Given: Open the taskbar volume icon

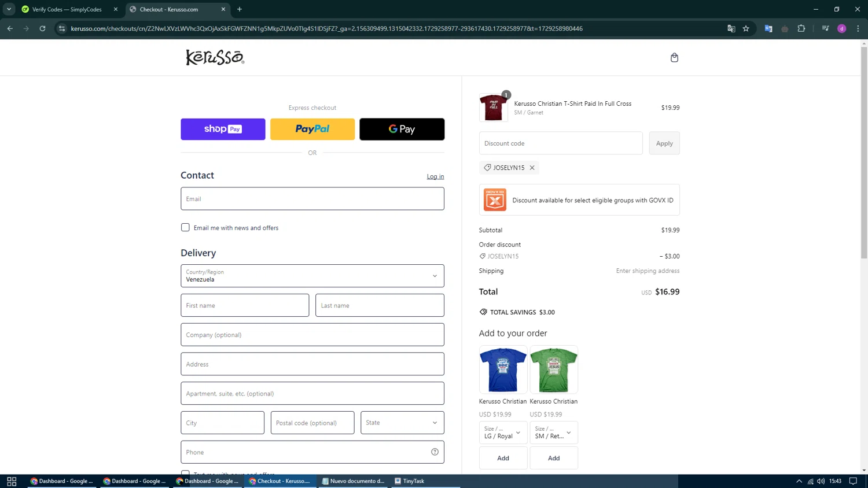Looking at the screenshot, I should (821, 481).
